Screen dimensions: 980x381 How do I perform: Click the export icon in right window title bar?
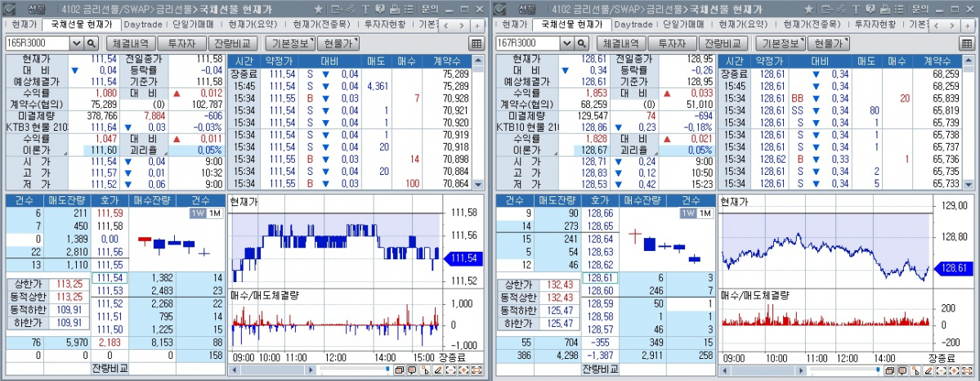[x=826, y=9]
